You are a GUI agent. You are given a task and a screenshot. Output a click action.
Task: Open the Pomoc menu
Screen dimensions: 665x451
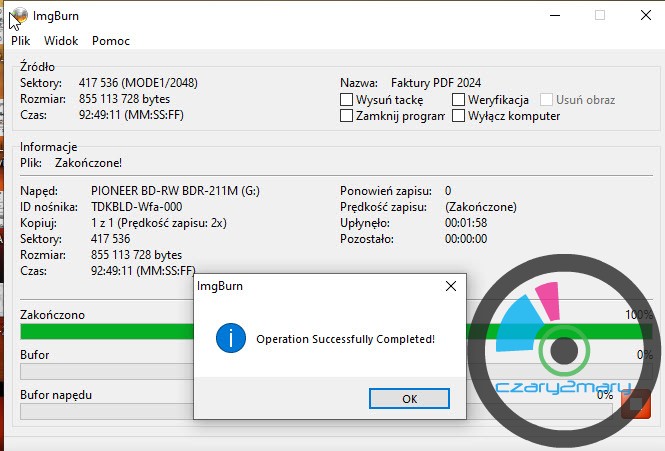(111, 41)
